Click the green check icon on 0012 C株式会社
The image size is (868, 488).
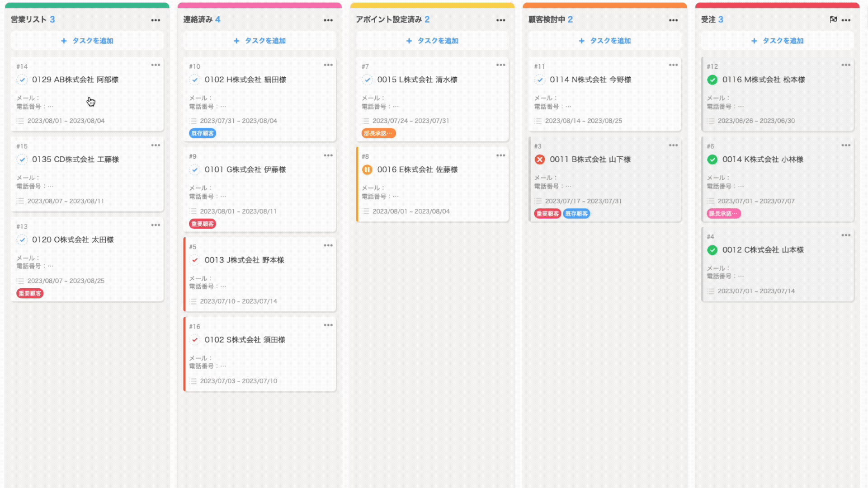pyautogui.click(x=712, y=250)
